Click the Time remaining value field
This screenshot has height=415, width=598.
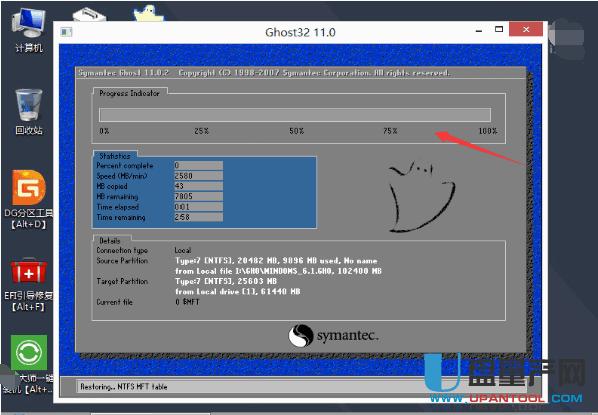pyautogui.click(x=198, y=217)
